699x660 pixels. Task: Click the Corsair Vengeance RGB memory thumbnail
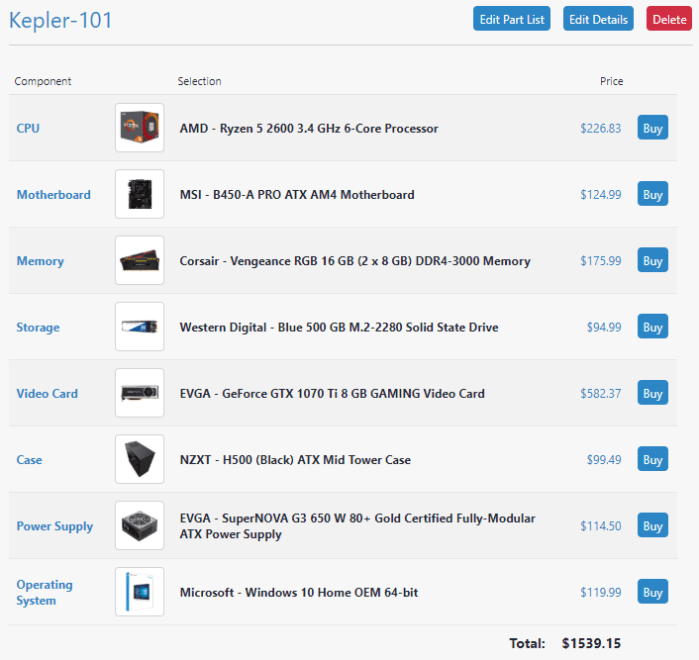pos(139,261)
